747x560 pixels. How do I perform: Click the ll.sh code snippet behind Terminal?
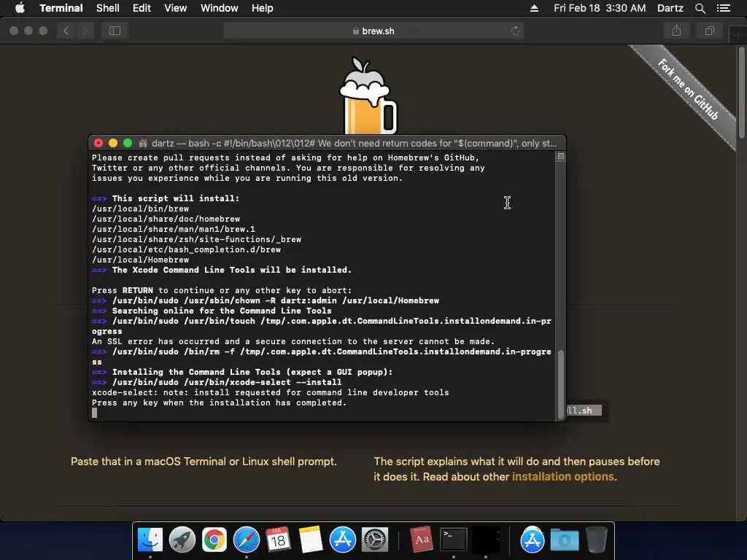pyautogui.click(x=584, y=411)
